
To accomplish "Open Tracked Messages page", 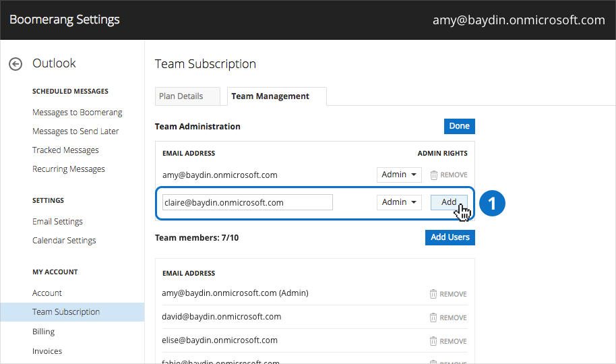I will 65,150.
